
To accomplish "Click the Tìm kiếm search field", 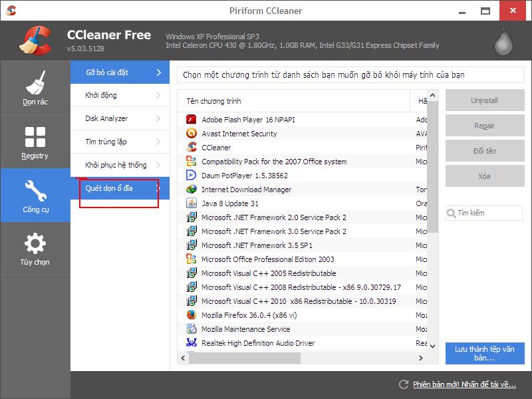I will click(x=484, y=213).
